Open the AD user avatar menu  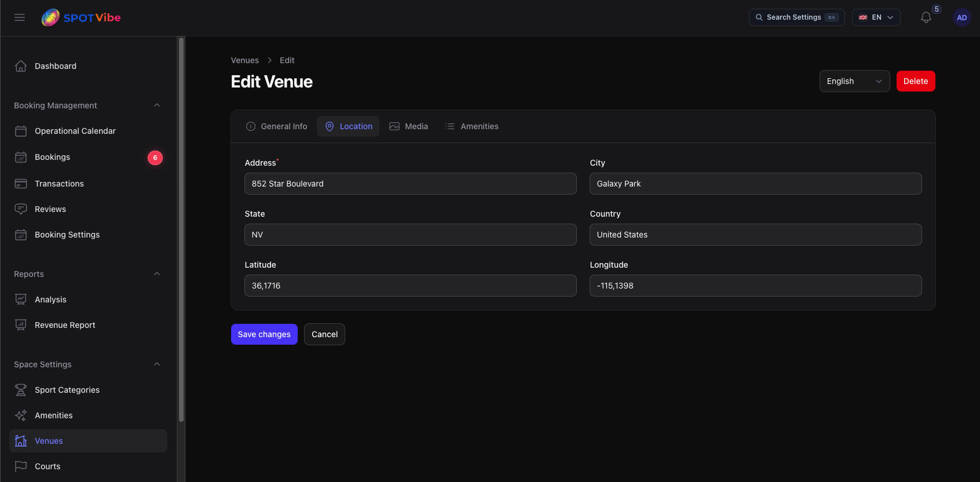tap(961, 17)
